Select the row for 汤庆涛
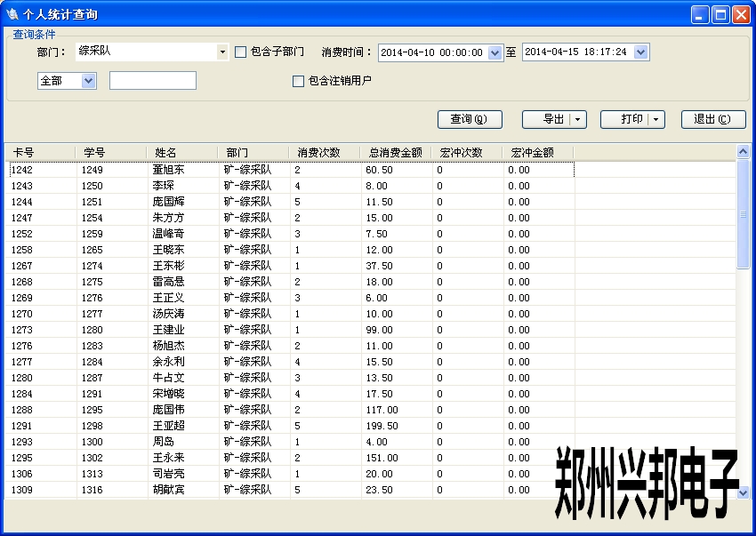This screenshot has width=756, height=536. point(290,314)
